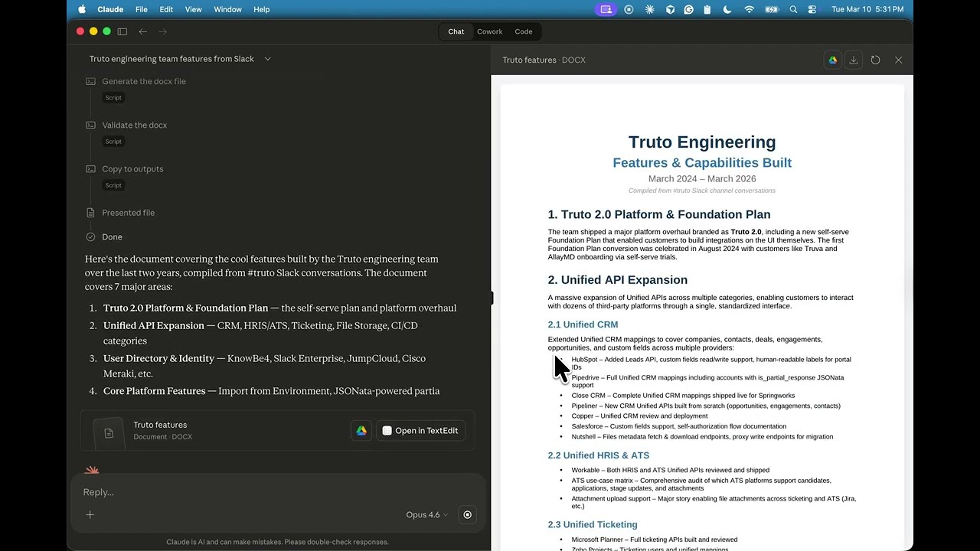This screenshot has height=551, width=980.
Task: Click the script terminal icon beside Validate the docx
Action: pos(90,125)
